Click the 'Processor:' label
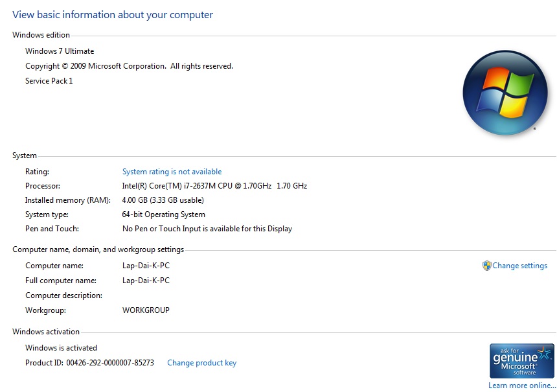557x392 pixels. (x=43, y=186)
